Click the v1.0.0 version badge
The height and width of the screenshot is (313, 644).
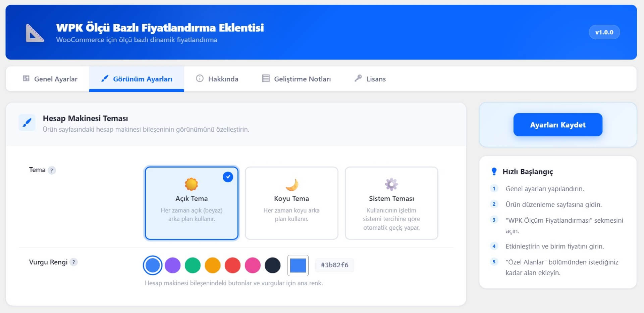(604, 32)
